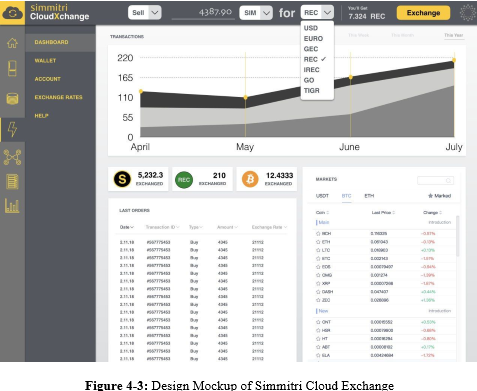Viewport: 477px width, 391px height.
Task: Pick TIGR from the currency list
Action: [x=311, y=90]
